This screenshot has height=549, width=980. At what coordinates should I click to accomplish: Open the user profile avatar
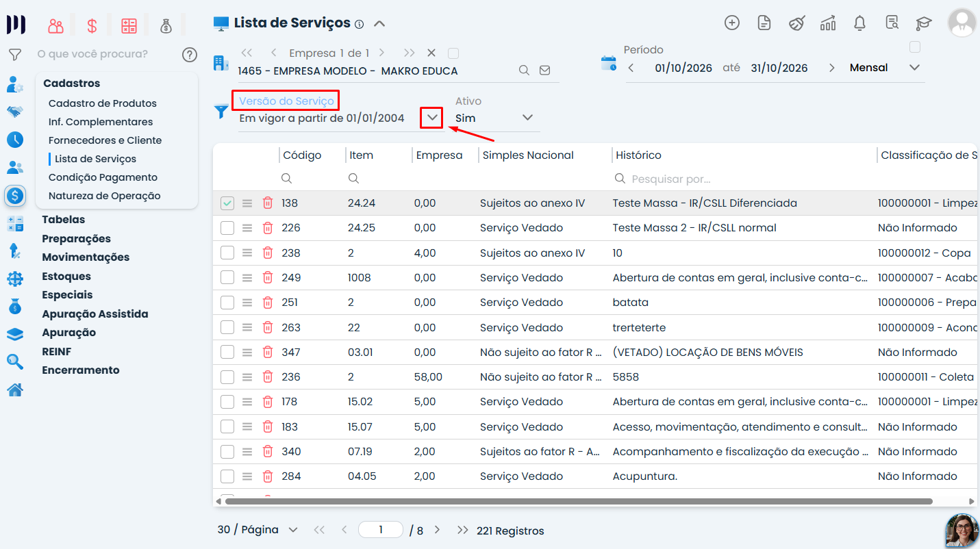coord(962,23)
